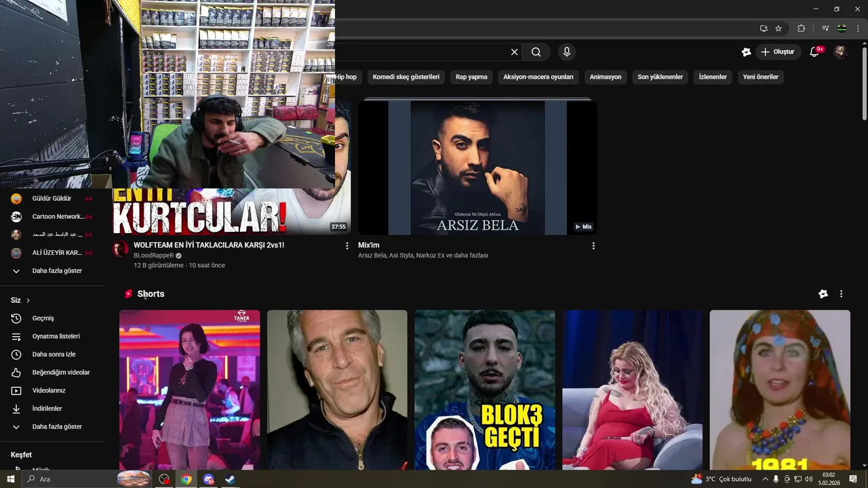Screen dimensions: 868x488
Task: Click the magnifier search button
Action: (536, 52)
